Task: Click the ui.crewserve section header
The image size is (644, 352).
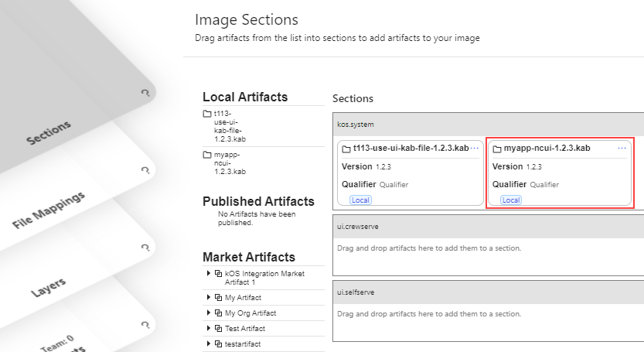Action: coord(489,227)
